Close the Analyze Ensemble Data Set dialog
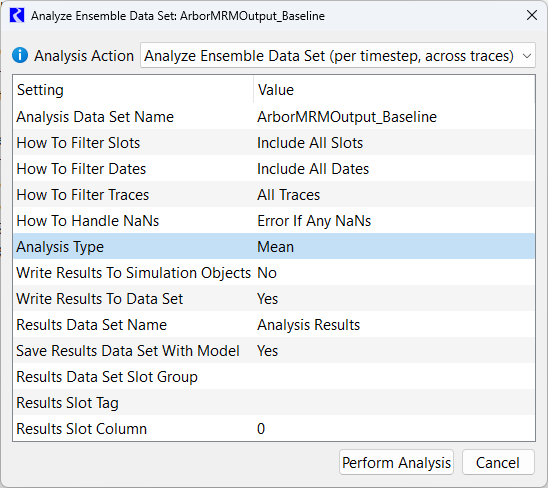Viewport: 548px width, 488px height. 532,15
